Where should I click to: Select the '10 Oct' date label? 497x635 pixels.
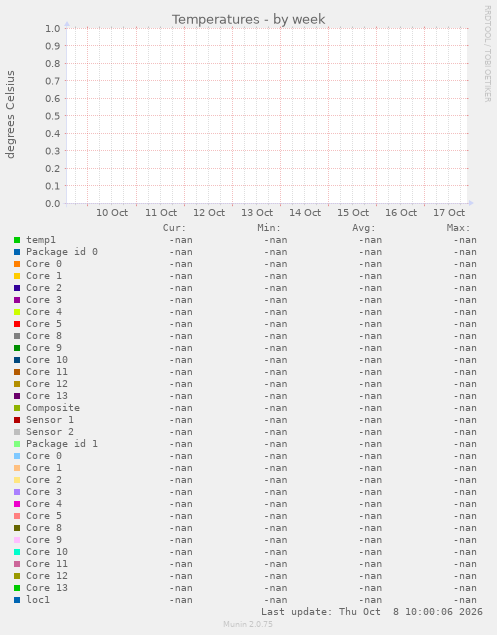point(112,213)
